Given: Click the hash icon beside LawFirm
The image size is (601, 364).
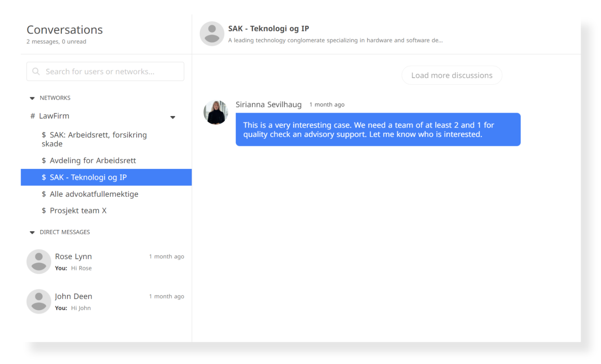Looking at the screenshot, I should pos(33,116).
